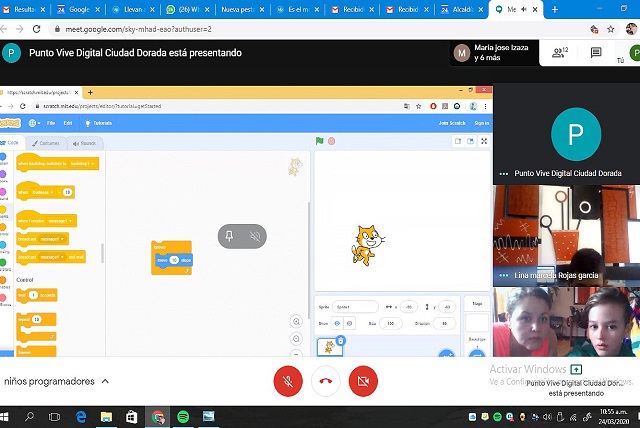Toggle the camera off button

coord(363,381)
